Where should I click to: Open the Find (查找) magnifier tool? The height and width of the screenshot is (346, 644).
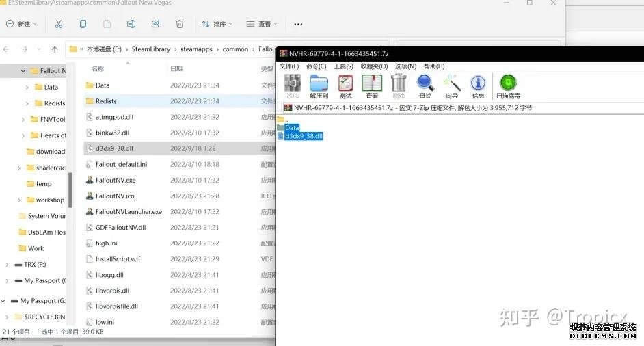[x=425, y=87]
